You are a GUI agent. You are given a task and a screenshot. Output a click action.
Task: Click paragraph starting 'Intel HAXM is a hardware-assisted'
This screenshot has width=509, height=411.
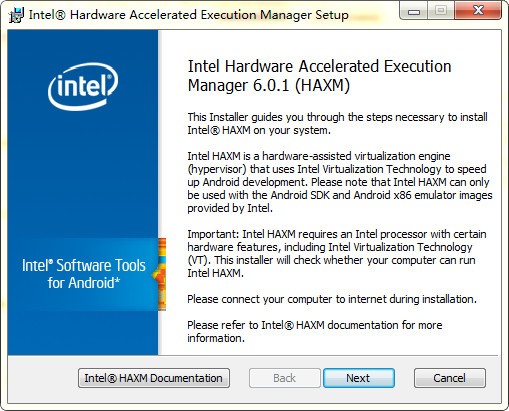pyautogui.click(x=340, y=182)
